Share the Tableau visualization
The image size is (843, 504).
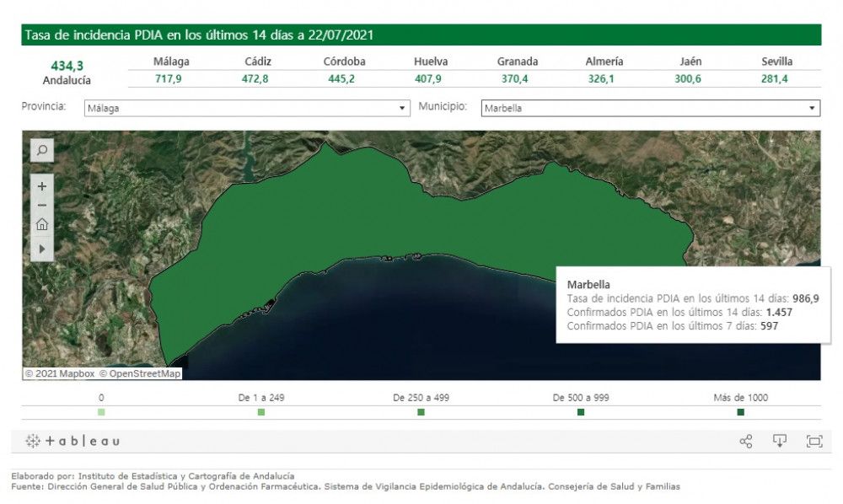[746, 442]
